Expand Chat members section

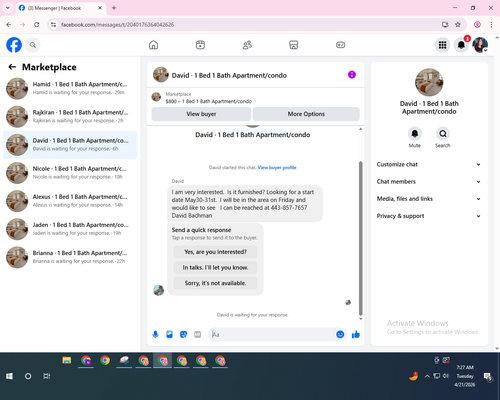(429, 182)
